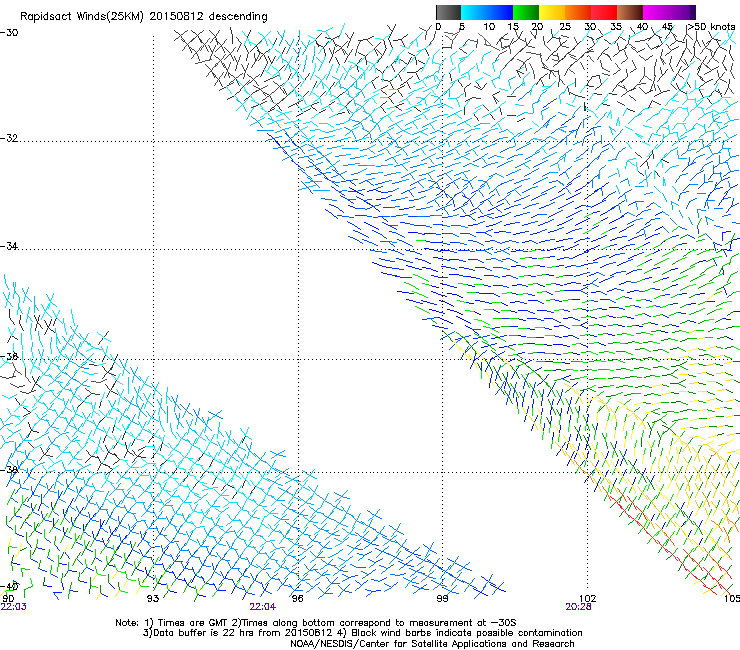740x650 pixels.
Task: Select the -40 latitude axis label
Action: [x=9, y=587]
